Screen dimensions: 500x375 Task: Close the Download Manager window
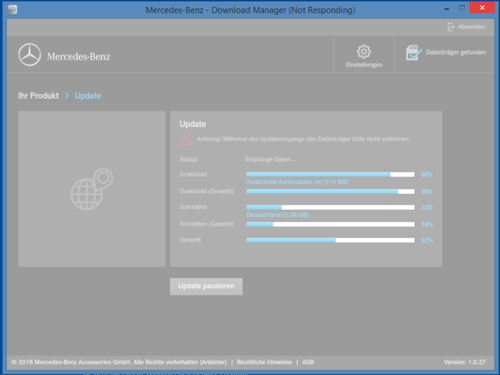pos(482,8)
